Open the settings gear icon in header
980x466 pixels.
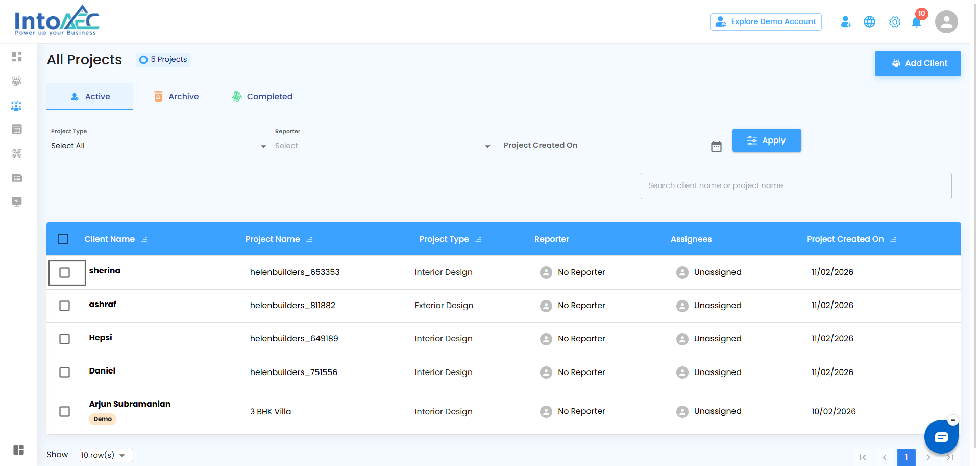[894, 22]
